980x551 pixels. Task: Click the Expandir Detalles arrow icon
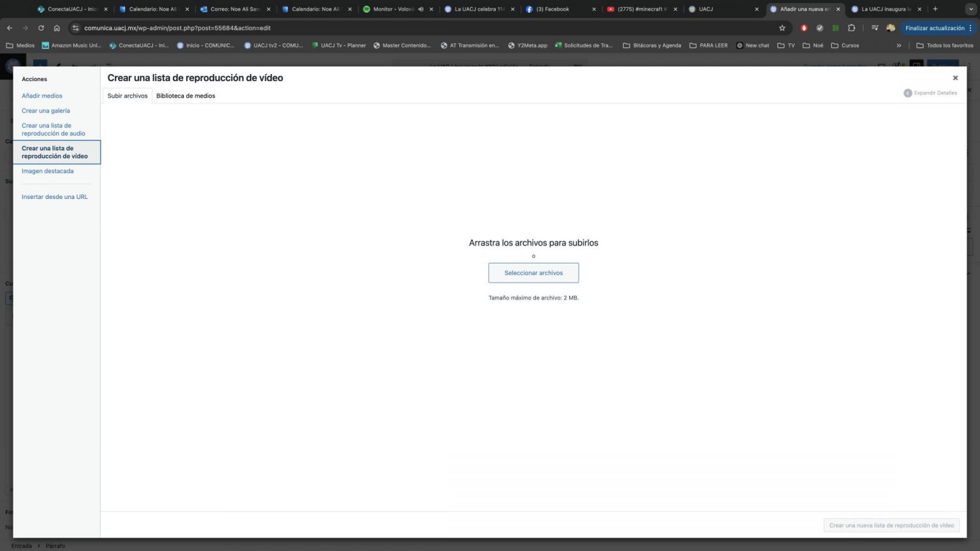(x=907, y=93)
